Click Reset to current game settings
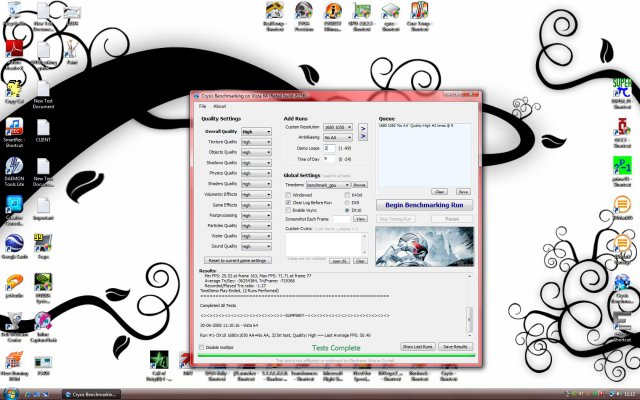The image size is (640, 400). [x=238, y=260]
